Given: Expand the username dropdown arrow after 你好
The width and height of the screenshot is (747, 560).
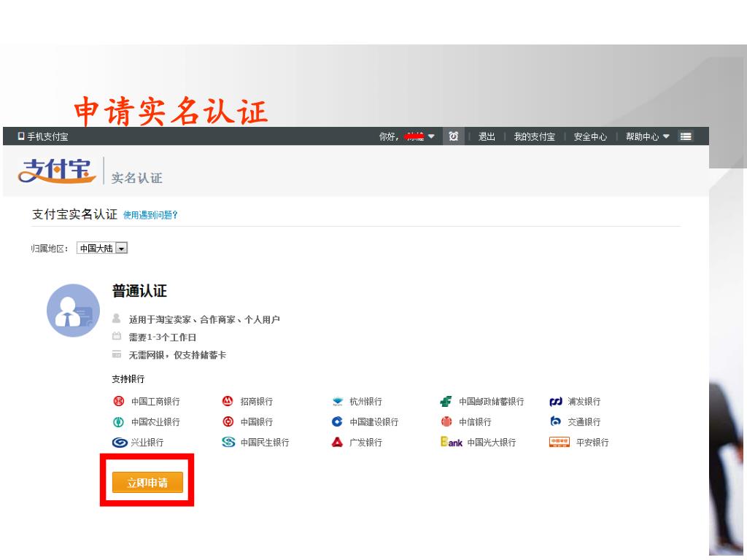Looking at the screenshot, I should 431,136.
